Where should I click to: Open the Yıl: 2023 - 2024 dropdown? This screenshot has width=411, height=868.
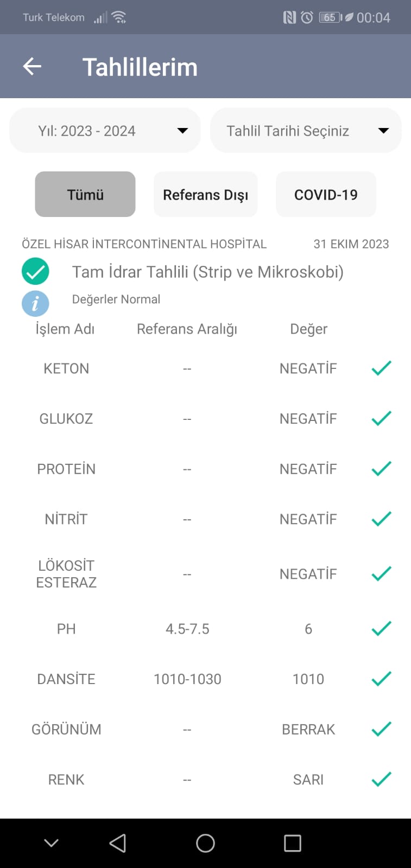(x=105, y=130)
